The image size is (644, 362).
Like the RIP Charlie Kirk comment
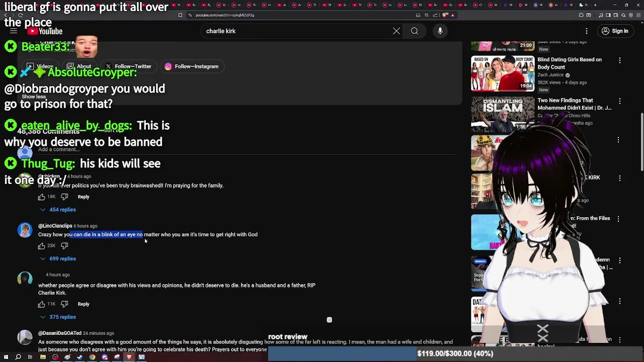42,304
